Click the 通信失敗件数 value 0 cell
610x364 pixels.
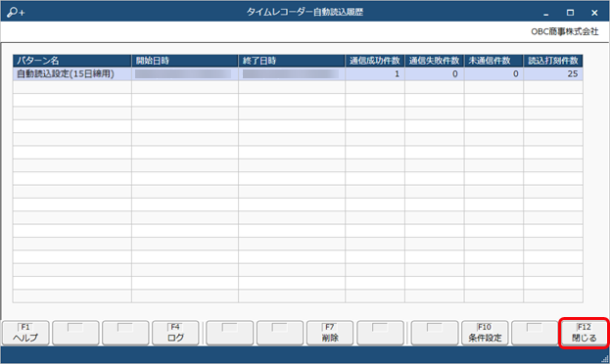click(435, 74)
